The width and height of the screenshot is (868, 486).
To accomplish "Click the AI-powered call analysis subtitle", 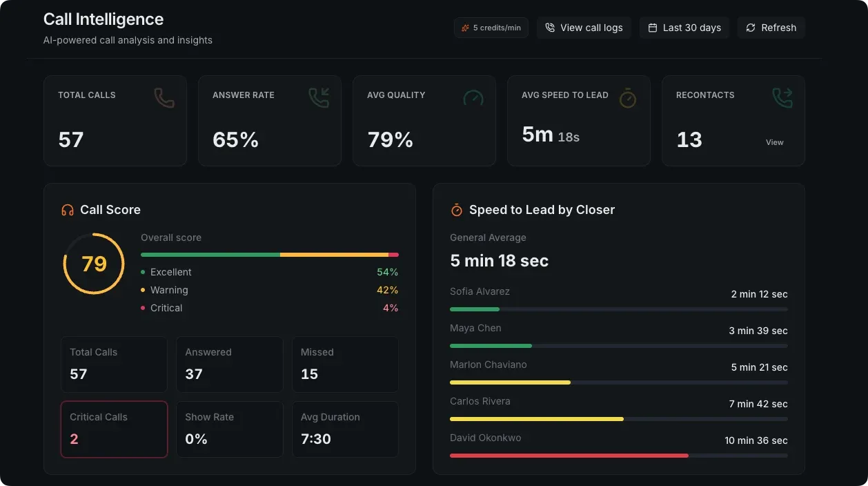I will tap(128, 40).
